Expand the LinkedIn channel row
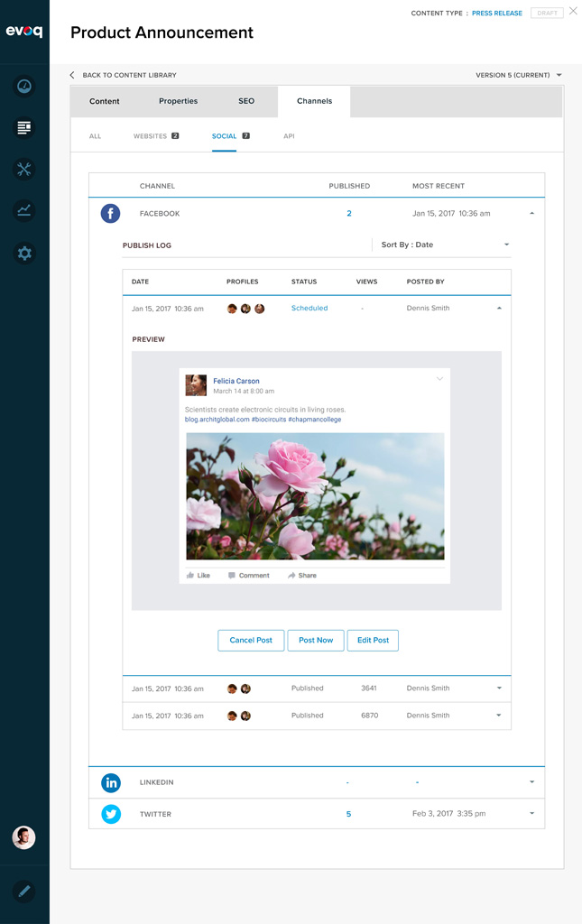582x924 pixels. [532, 782]
